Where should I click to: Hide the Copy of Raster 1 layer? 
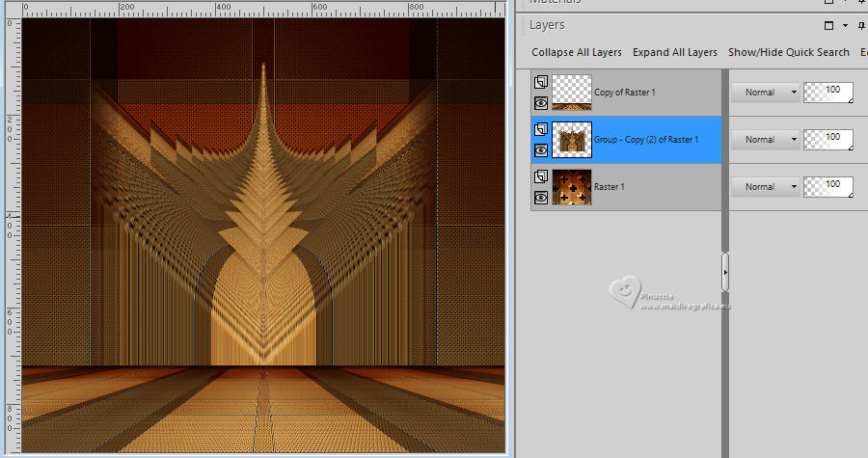pyautogui.click(x=541, y=103)
